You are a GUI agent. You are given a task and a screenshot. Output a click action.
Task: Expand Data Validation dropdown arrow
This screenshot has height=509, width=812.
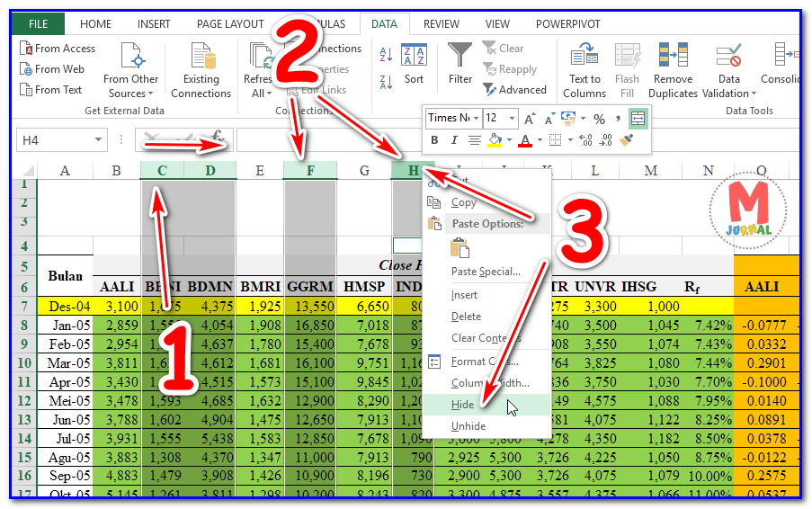[754, 94]
